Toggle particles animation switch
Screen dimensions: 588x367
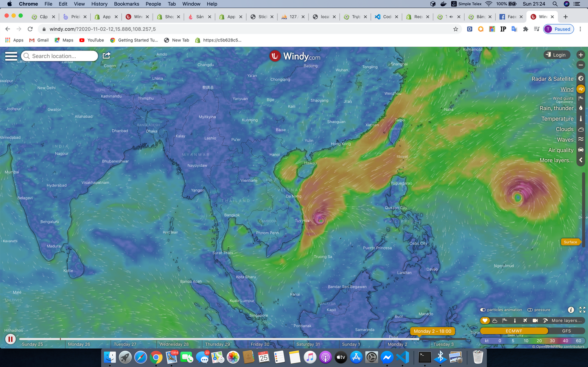(x=483, y=310)
